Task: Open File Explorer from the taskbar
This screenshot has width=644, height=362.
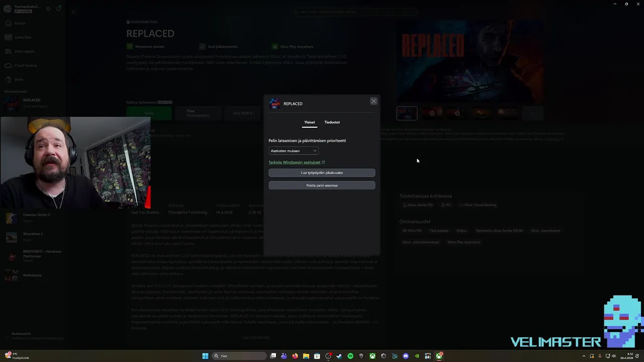Action: click(306, 356)
